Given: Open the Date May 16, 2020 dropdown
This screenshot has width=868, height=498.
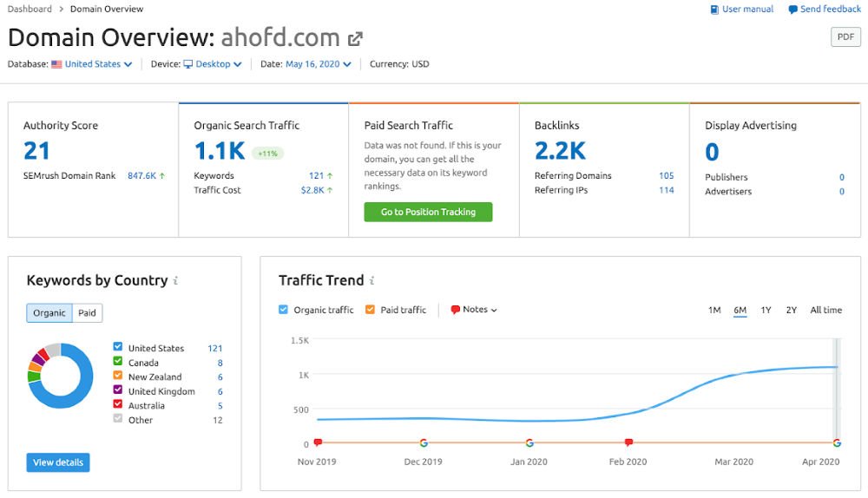Looking at the screenshot, I should [319, 64].
